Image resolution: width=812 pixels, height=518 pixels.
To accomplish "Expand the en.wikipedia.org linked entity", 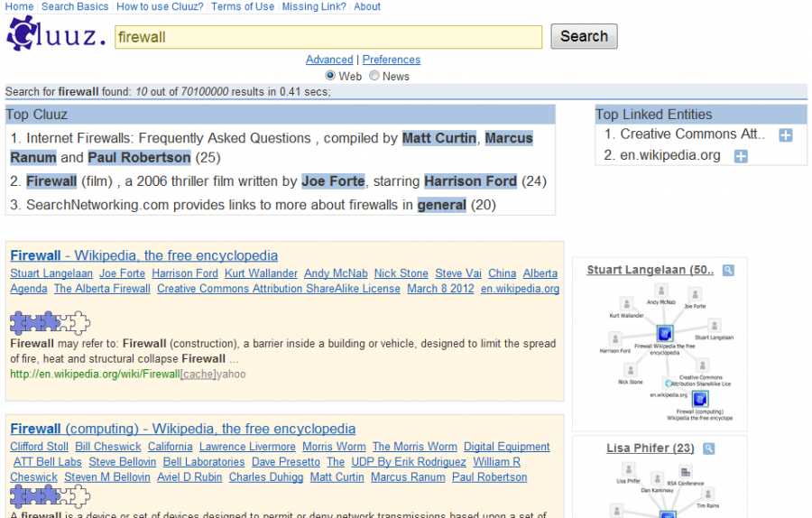I will pyautogui.click(x=741, y=157).
